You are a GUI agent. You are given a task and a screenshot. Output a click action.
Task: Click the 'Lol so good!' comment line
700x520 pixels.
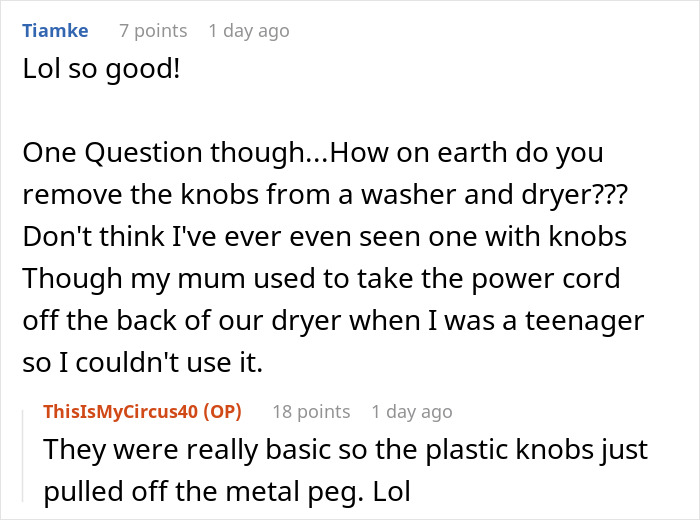coord(102,70)
